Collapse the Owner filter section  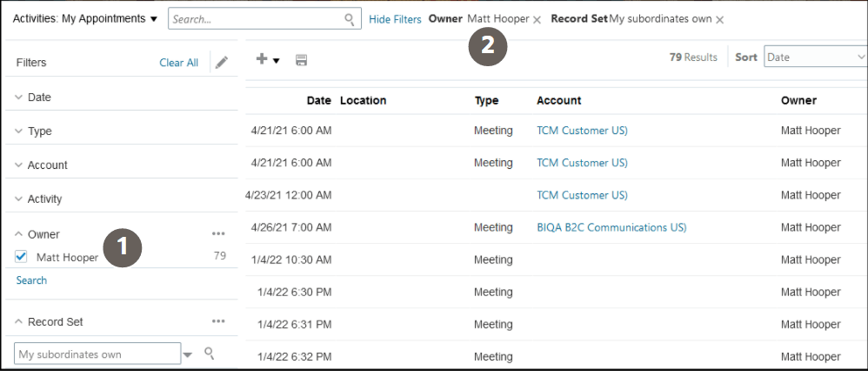click(18, 234)
